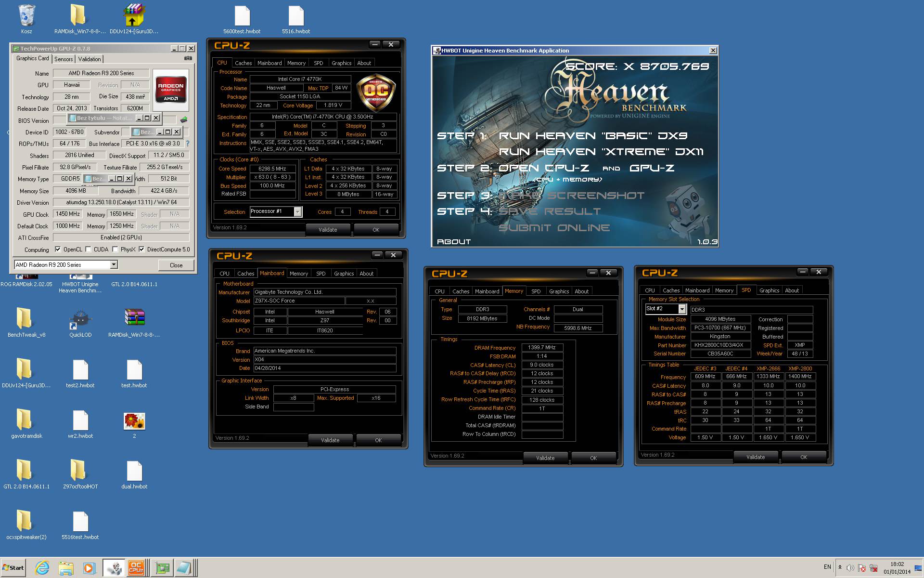Select the 5516.hwbot file icon
This screenshot has height=578, width=924.
coord(296,16)
